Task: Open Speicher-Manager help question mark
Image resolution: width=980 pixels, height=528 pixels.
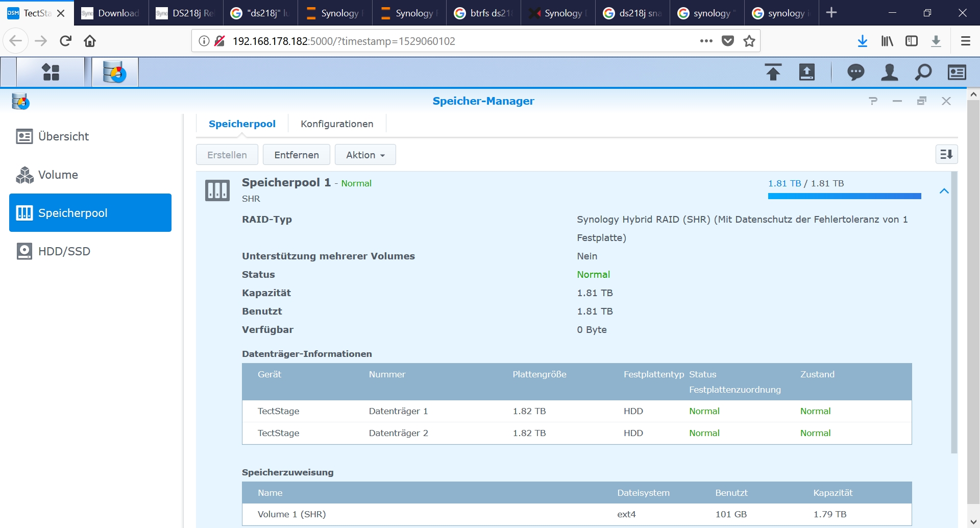Action: [x=873, y=101]
